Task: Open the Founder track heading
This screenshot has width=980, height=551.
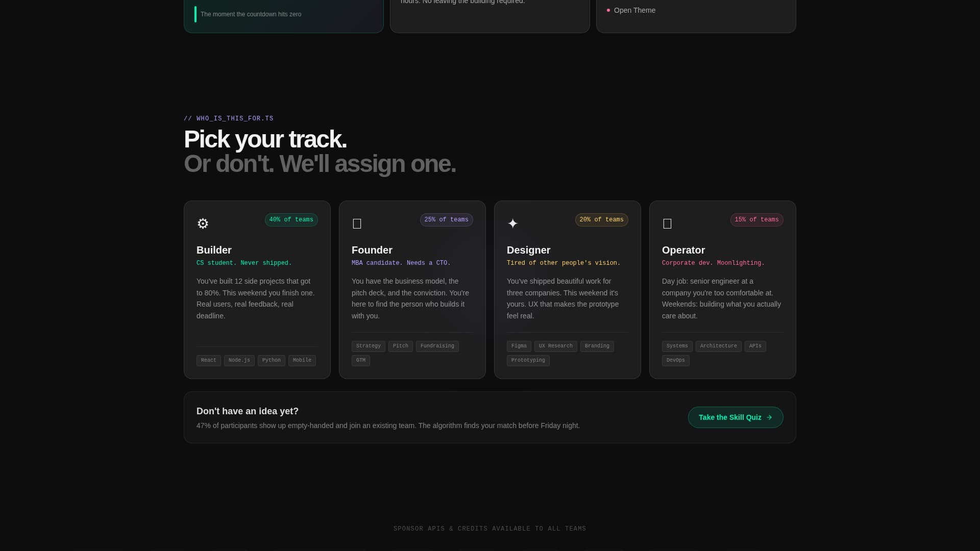Action: click(x=372, y=250)
